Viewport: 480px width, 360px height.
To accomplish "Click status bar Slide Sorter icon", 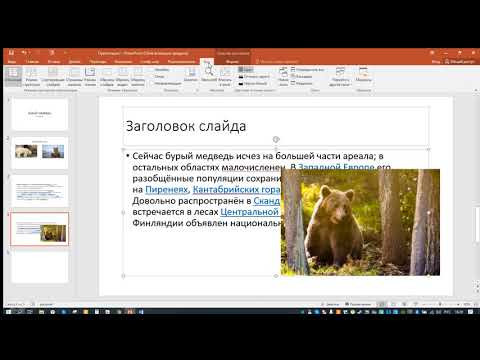I will point(393,304).
